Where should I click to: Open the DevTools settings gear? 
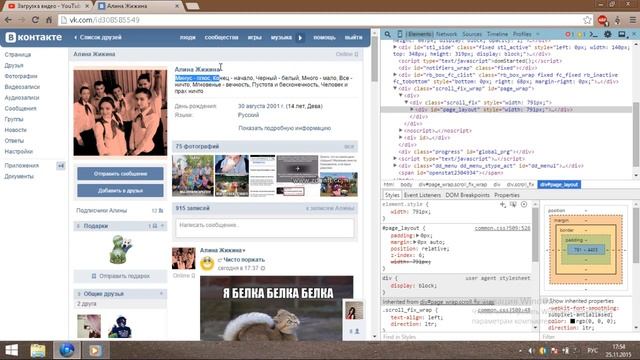[608, 34]
